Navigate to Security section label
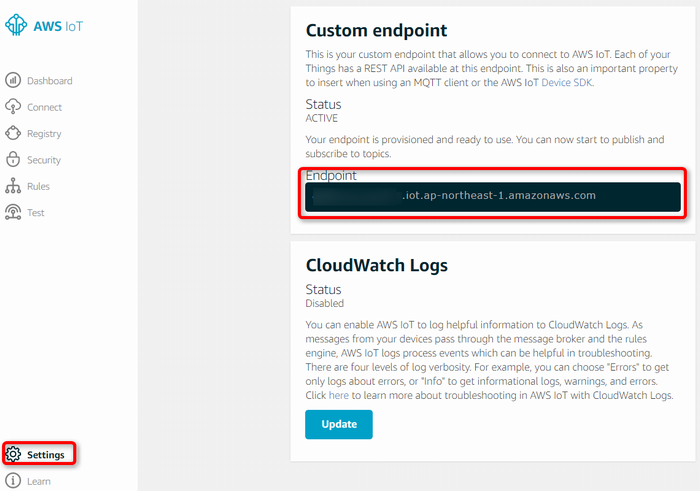The height and width of the screenshot is (491, 700). [x=44, y=160]
